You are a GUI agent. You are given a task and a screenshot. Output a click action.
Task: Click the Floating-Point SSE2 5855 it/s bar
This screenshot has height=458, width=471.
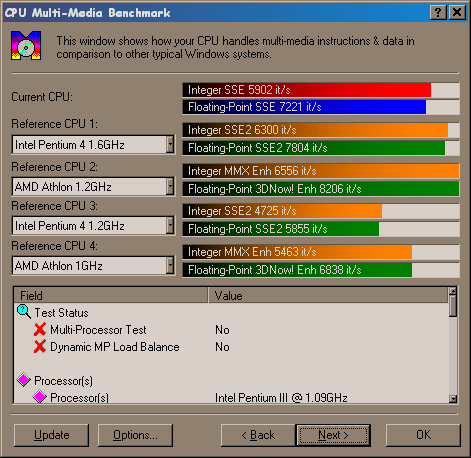click(321, 229)
